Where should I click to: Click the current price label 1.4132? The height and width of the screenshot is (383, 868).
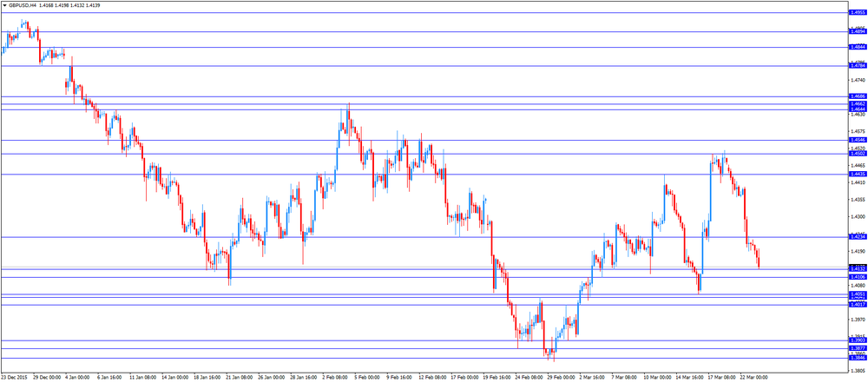pyautogui.click(x=857, y=269)
